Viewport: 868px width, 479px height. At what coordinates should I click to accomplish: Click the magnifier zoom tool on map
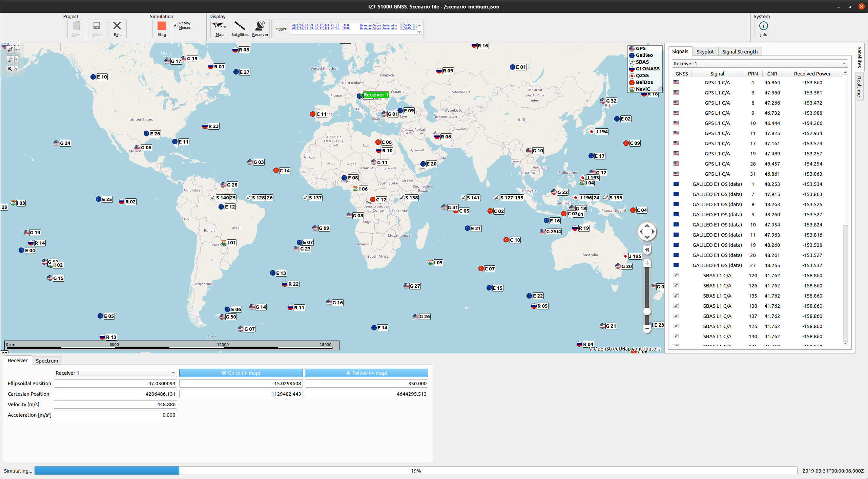[x=10, y=69]
